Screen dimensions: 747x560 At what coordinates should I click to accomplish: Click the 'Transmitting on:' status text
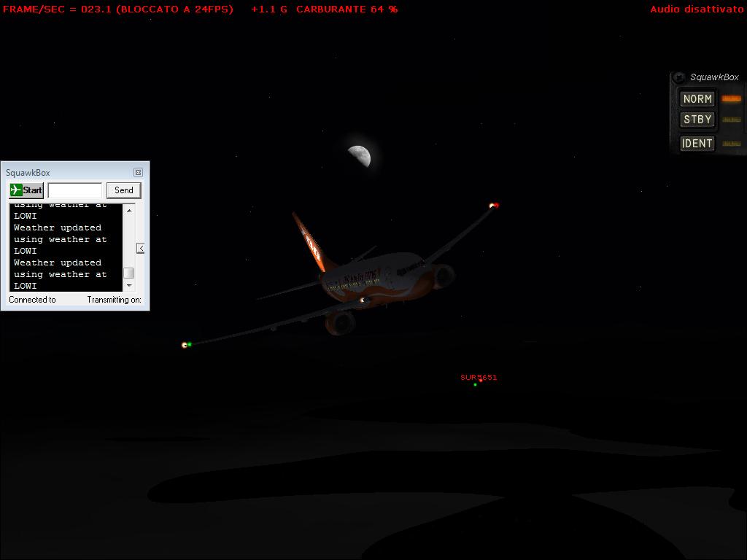(115, 300)
